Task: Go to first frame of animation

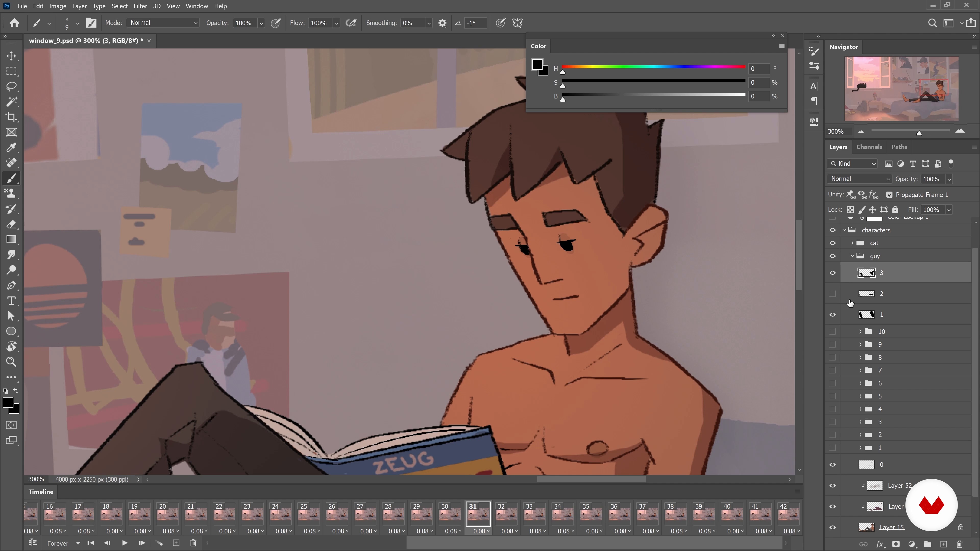Action: point(91,543)
